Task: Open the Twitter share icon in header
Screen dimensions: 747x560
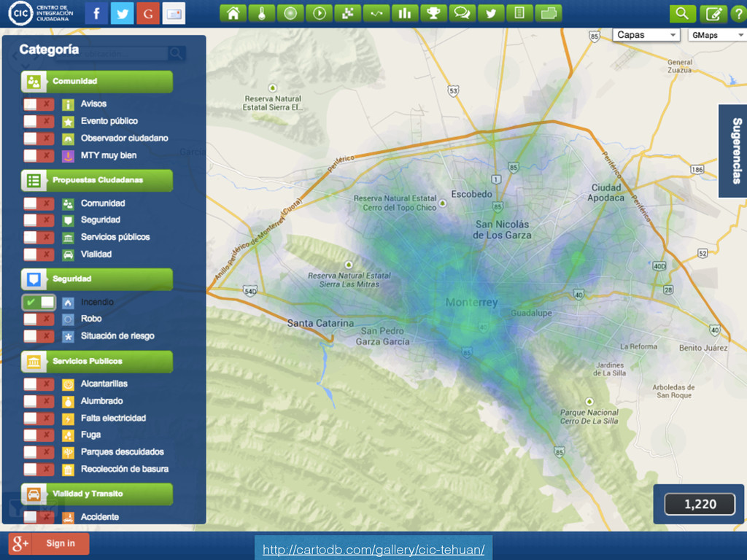Action: (123, 13)
